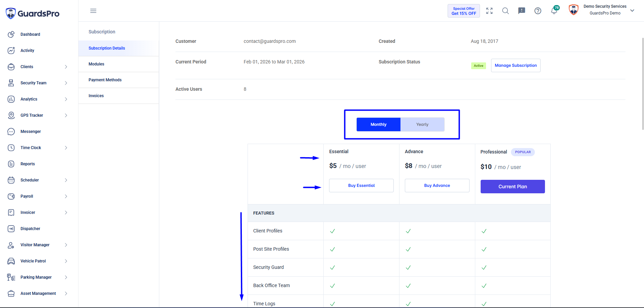
Task: Collapse sidebar with hamburger menu icon
Action: pos(93,11)
